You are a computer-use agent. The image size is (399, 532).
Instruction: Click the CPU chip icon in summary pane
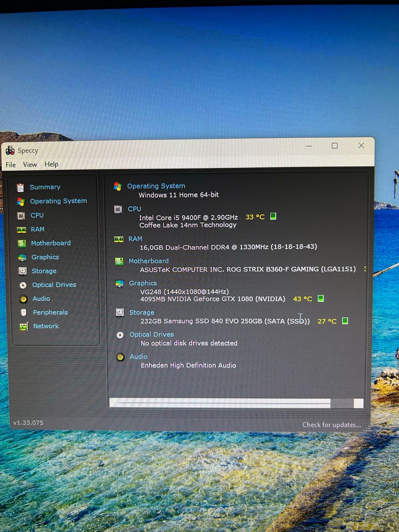pos(118,209)
